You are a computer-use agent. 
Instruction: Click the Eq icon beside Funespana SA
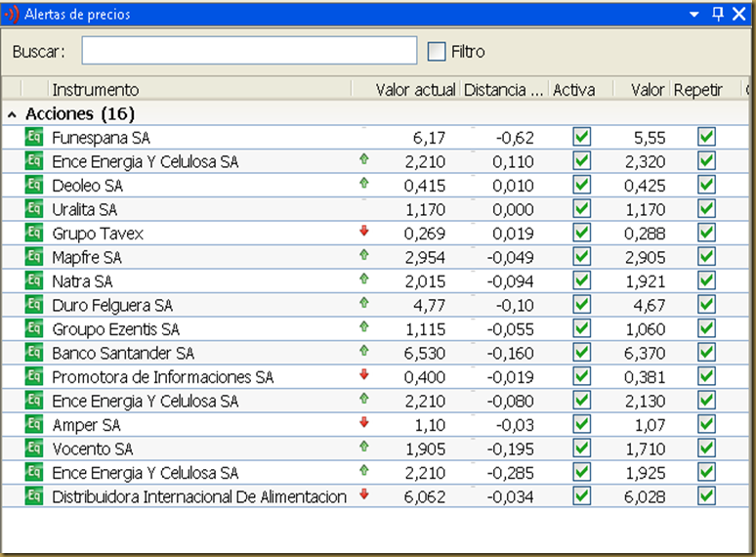34,137
